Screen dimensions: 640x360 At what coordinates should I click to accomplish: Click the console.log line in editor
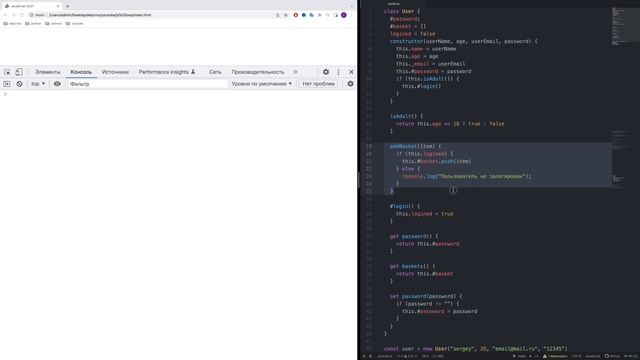(x=467, y=176)
